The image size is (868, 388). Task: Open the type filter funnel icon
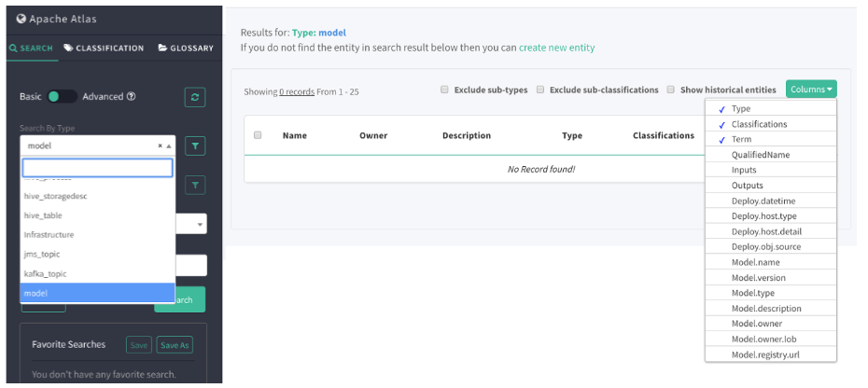point(195,145)
